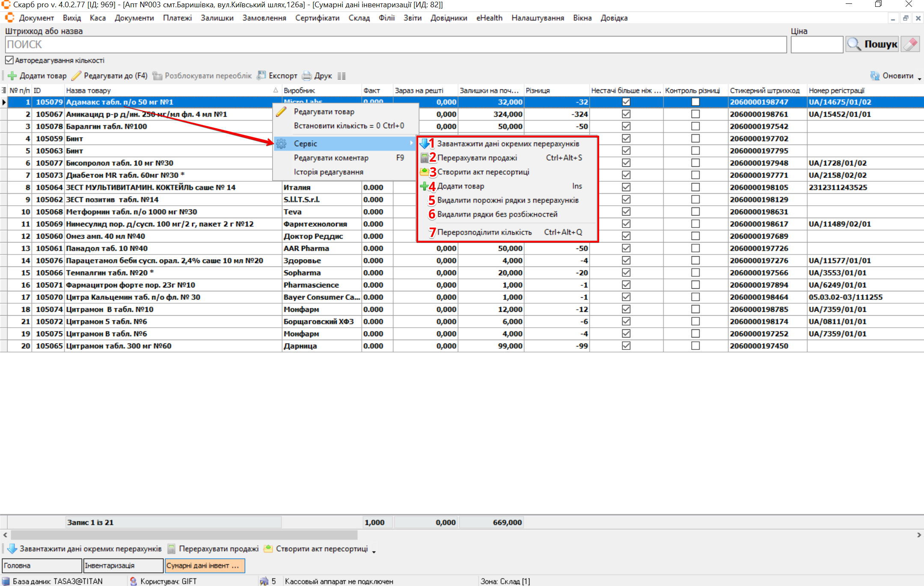
Task: Open the Довідники menu
Action: (449, 18)
